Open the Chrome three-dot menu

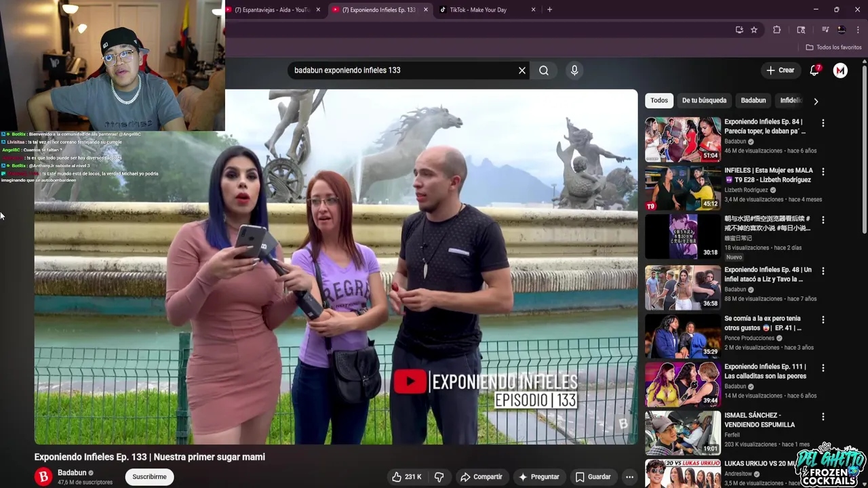coord(858,30)
